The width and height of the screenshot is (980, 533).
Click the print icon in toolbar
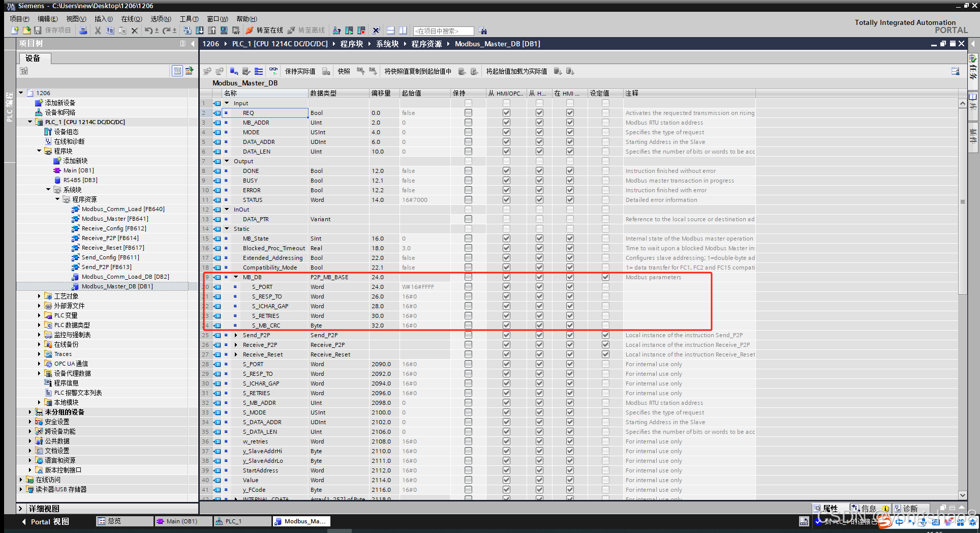pyautogui.click(x=83, y=31)
